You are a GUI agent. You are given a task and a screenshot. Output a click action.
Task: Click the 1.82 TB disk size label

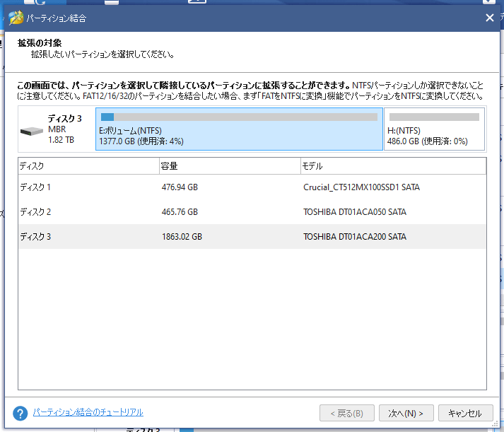point(61,140)
